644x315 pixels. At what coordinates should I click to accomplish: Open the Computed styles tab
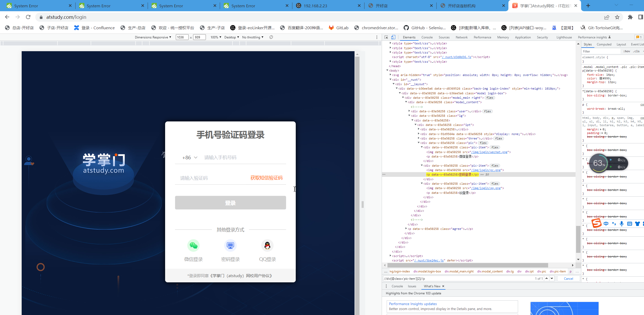tap(604, 44)
